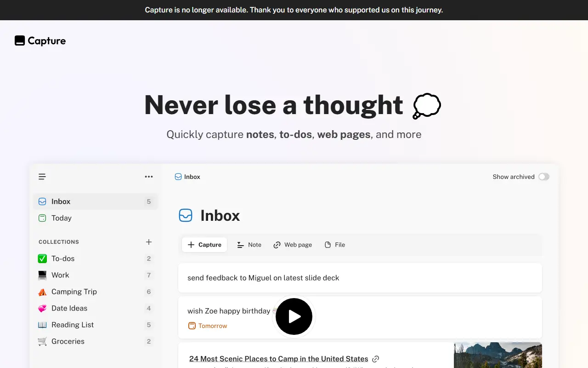Click the Today calendar icon in sidebar

pyautogui.click(x=42, y=218)
